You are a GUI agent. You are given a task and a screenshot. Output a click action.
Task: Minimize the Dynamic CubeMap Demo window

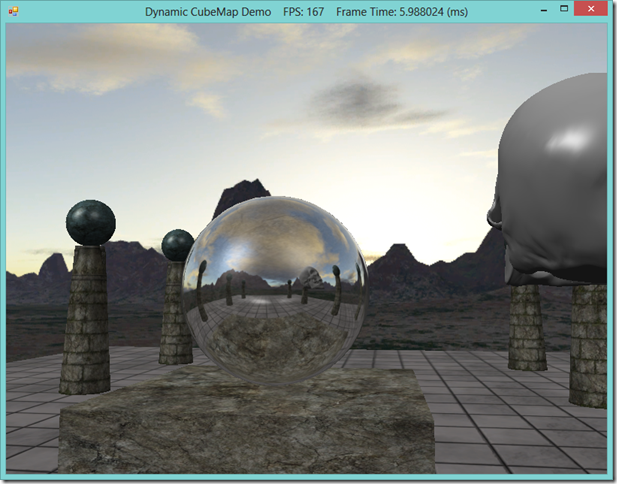(544, 11)
